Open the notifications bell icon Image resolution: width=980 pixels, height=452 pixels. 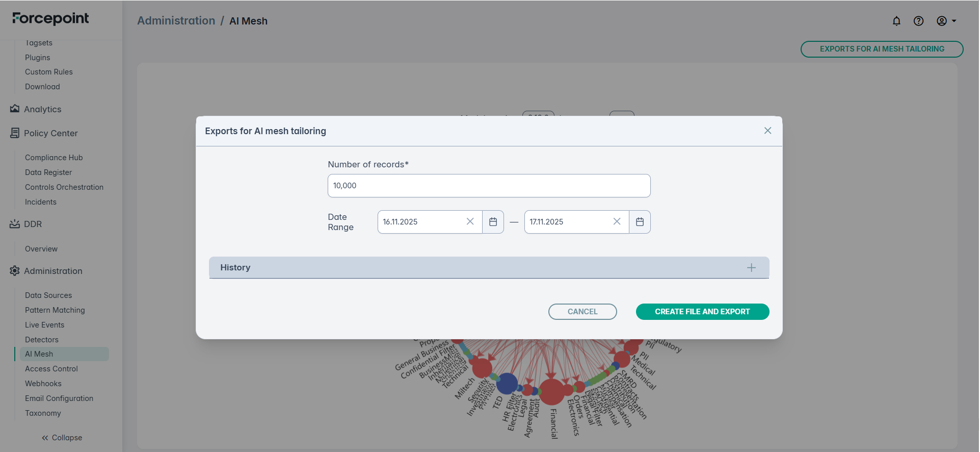pyautogui.click(x=896, y=21)
